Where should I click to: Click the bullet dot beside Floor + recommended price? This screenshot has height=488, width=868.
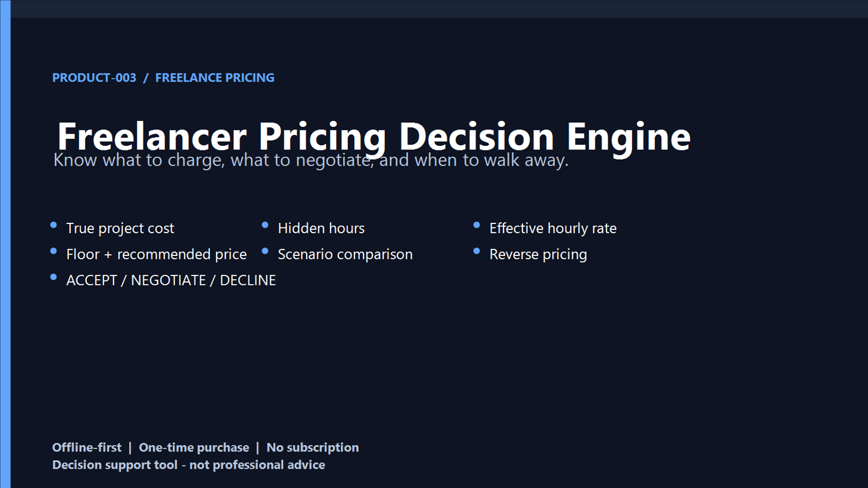pos(54,251)
